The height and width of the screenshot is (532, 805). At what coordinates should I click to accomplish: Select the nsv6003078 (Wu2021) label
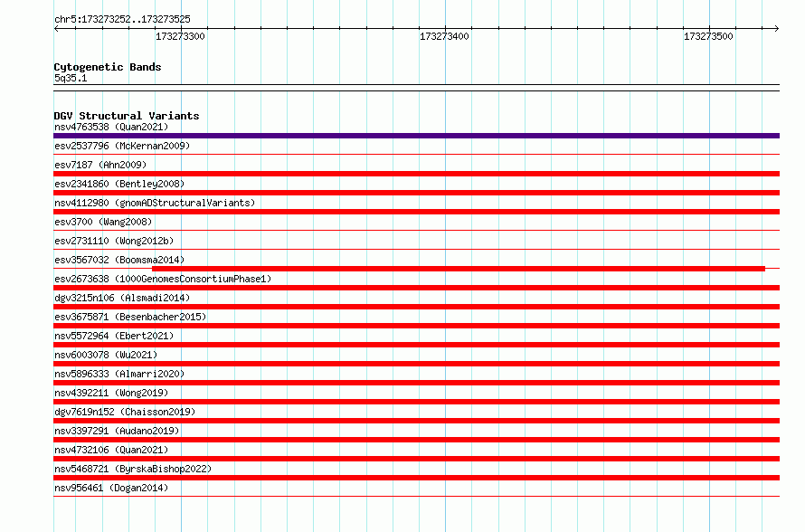pos(106,355)
